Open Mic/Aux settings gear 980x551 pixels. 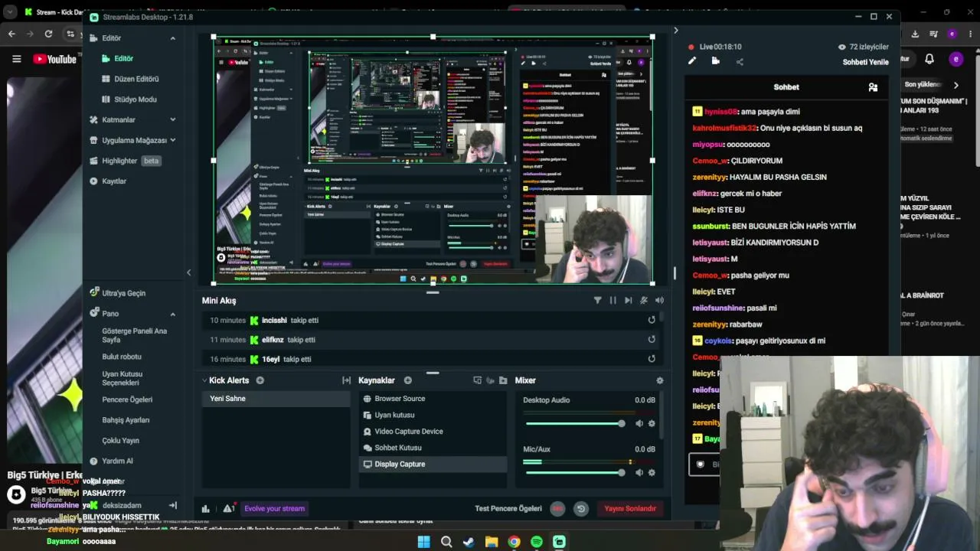coord(652,472)
